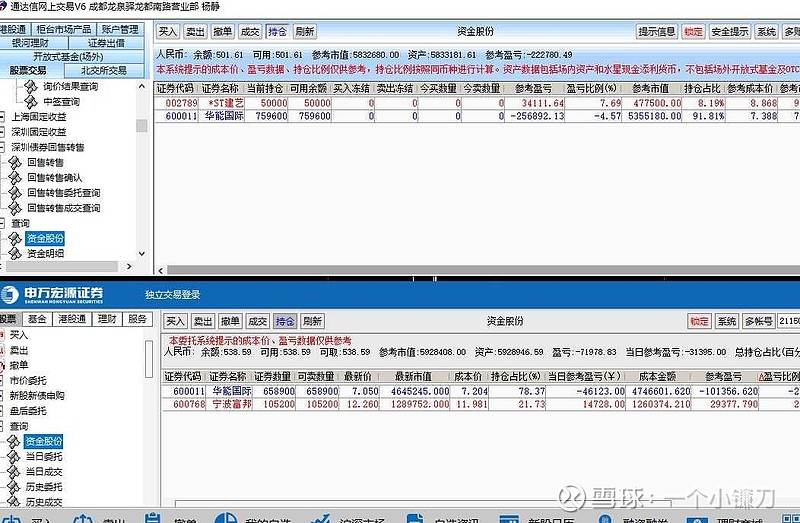Viewport: 800px width, 523px height.
Task: Sort by 盈亏比例(%) column header in top table
Action: tap(592, 88)
